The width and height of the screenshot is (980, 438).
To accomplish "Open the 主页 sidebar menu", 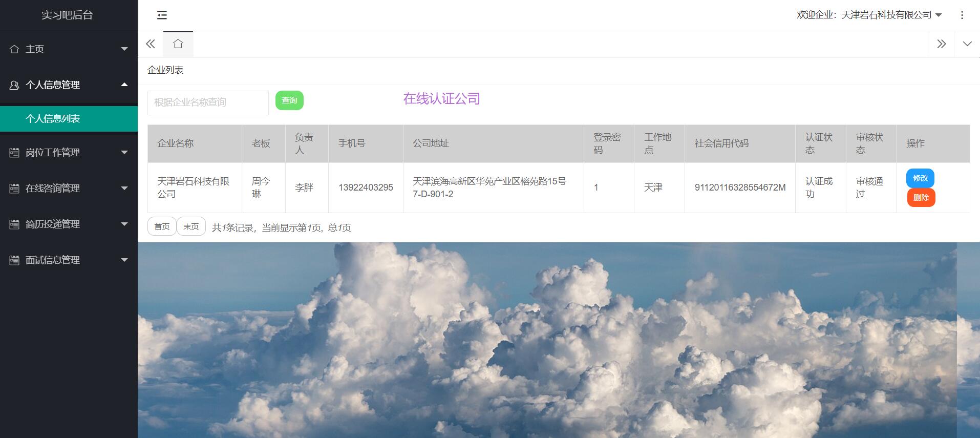I will 69,49.
